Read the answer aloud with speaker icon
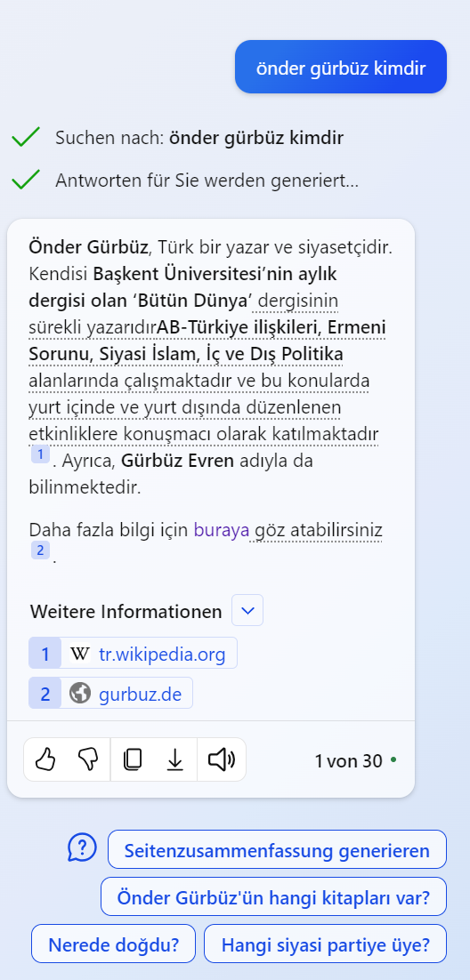 [x=222, y=760]
